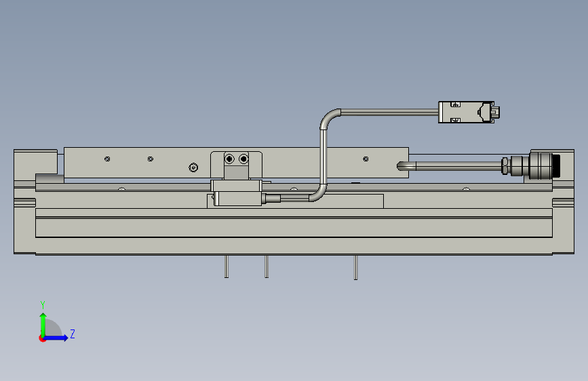Select the hex nut on the straight cable connector
The image size is (588, 381).
click(x=506, y=166)
